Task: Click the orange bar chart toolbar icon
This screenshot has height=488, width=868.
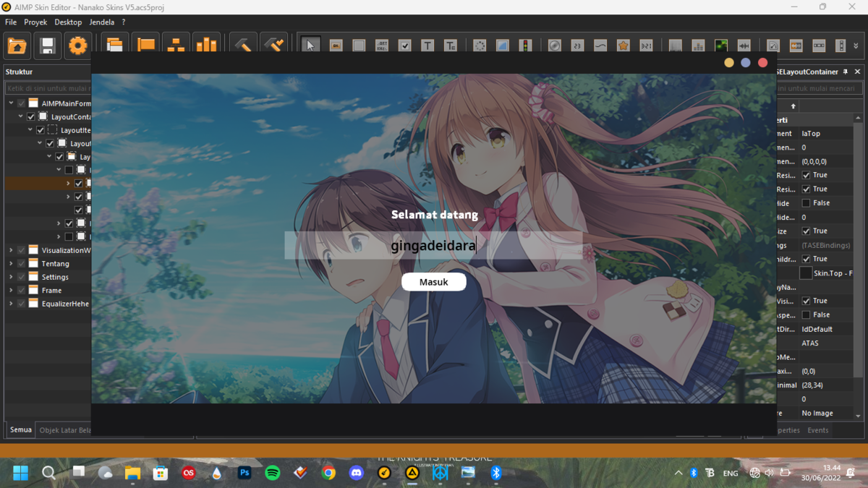Action: (x=206, y=46)
